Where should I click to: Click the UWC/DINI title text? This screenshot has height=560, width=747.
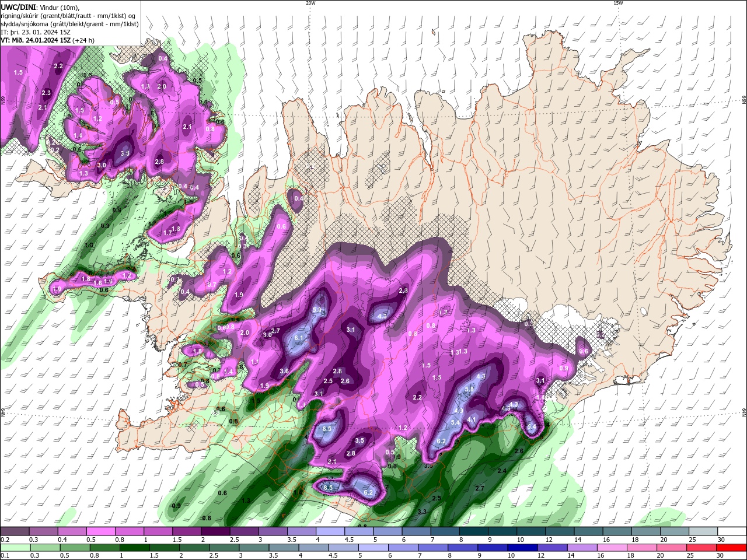(19, 7)
